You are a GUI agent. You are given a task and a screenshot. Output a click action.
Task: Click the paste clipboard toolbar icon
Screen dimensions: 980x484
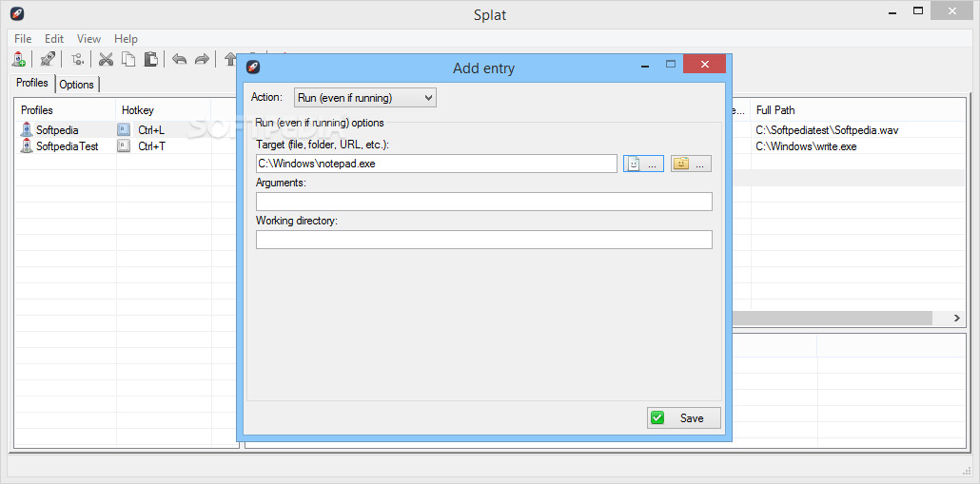(150, 59)
